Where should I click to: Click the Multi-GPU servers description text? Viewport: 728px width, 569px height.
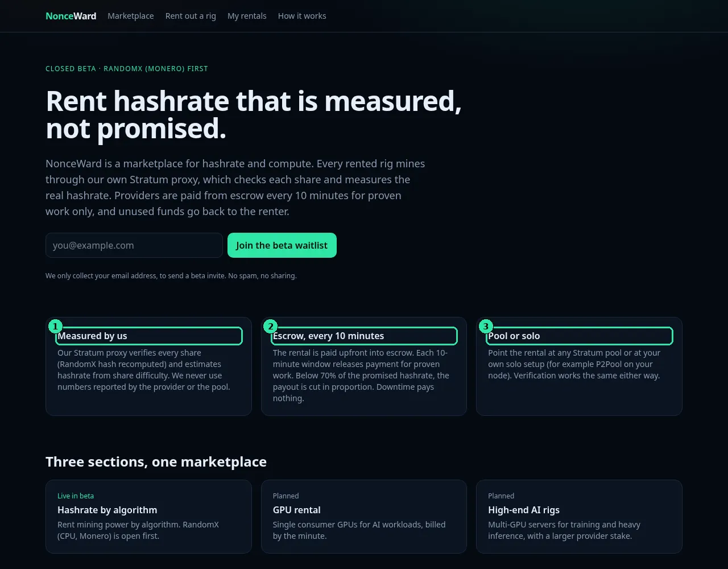(564, 530)
